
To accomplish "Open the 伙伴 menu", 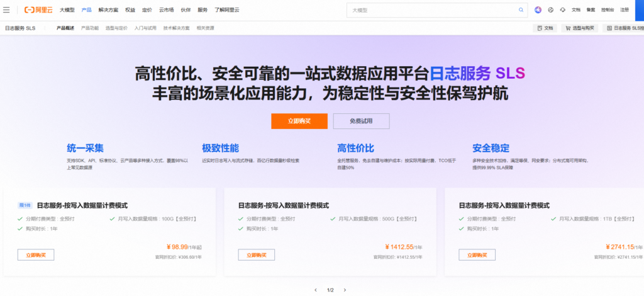I will coord(186,10).
